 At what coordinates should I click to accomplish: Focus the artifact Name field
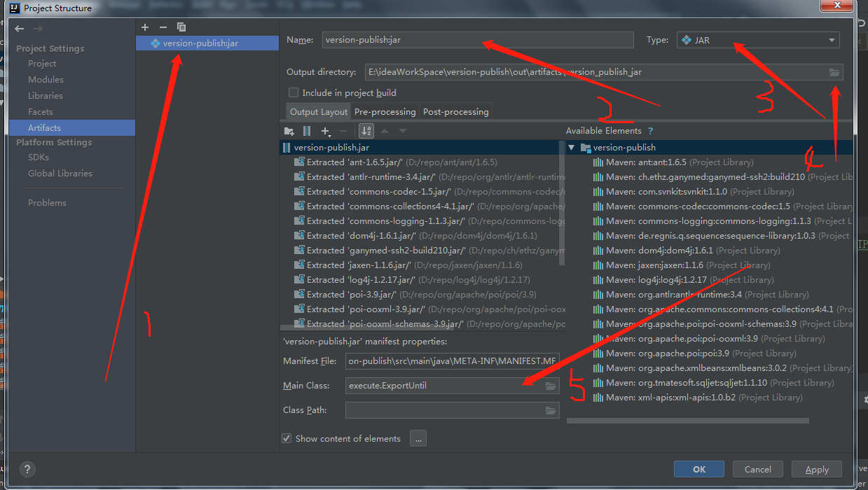pyautogui.click(x=478, y=40)
